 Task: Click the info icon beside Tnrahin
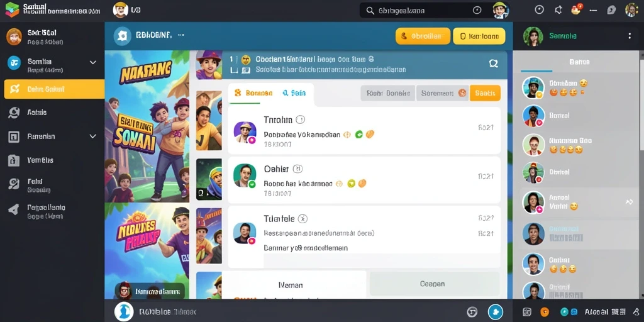[301, 120]
